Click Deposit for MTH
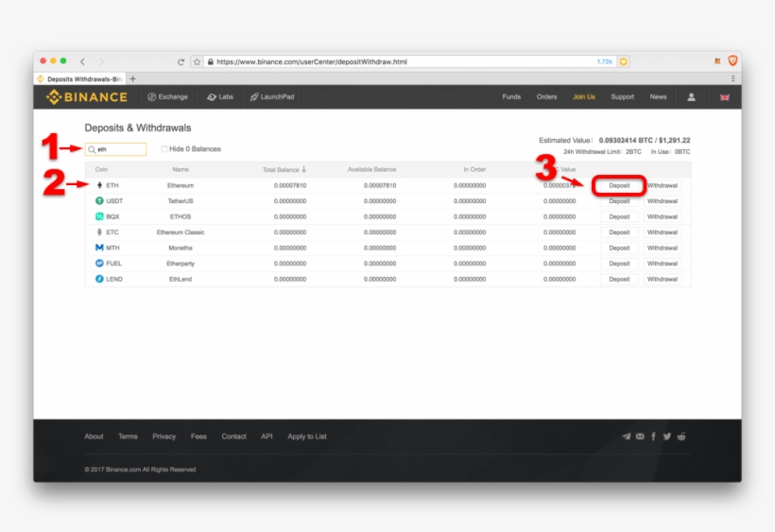 pos(619,248)
